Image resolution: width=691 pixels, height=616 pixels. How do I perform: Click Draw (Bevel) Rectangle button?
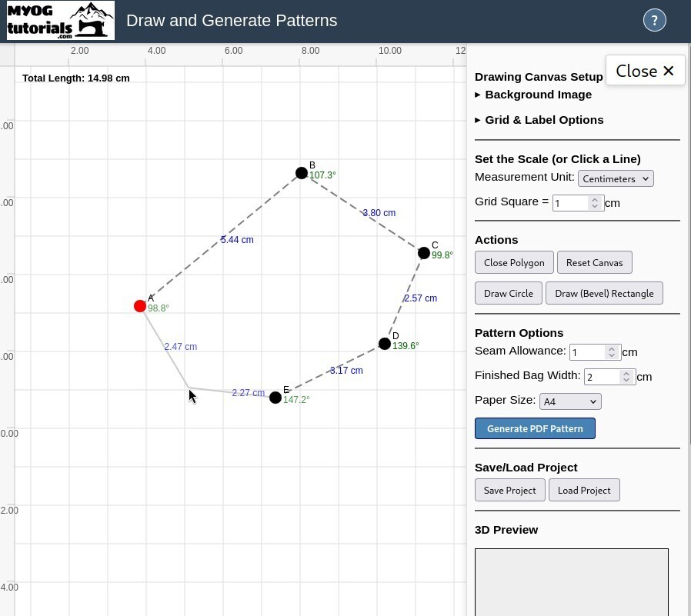(604, 293)
